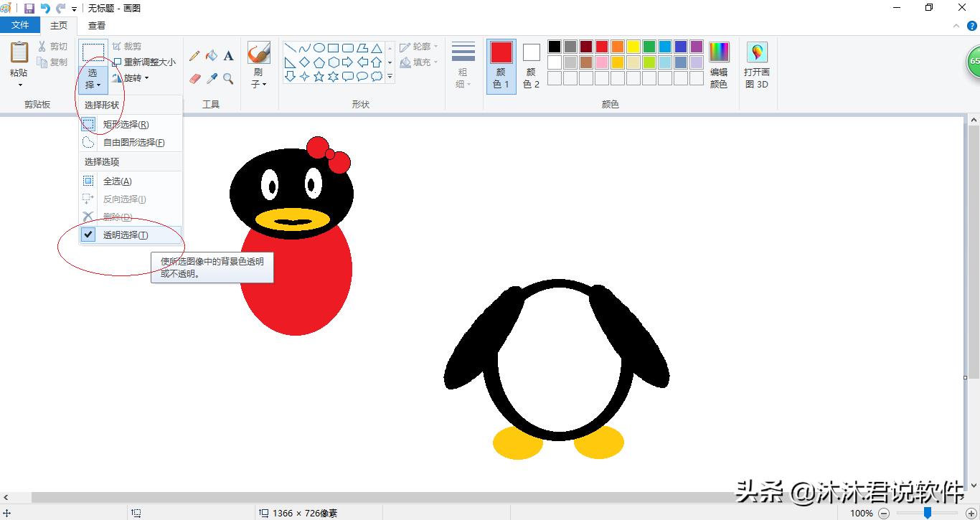Click the Cut (剪切) scissors icon

[x=42, y=46]
